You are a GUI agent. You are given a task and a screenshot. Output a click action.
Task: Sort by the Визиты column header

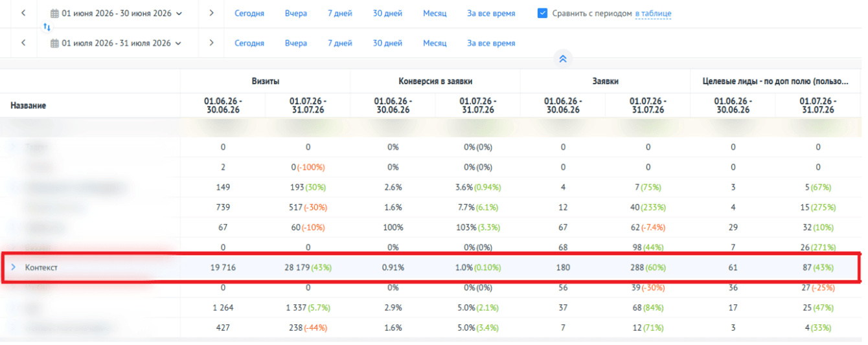click(265, 81)
